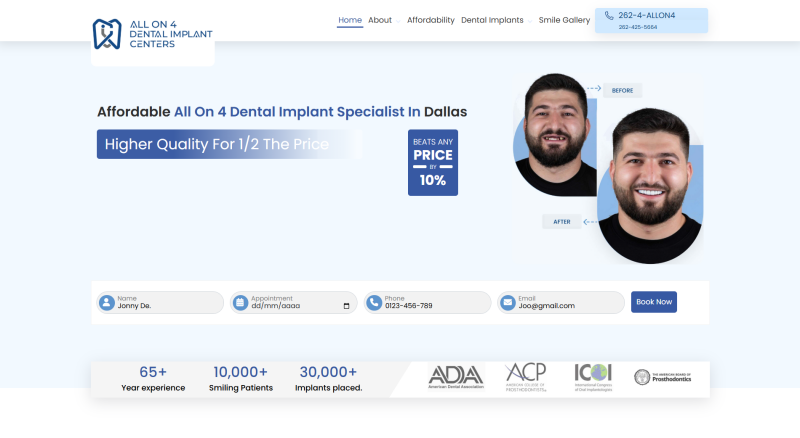This screenshot has width=800, height=438.
Task: Click the person icon in Name field
Action: (106, 302)
